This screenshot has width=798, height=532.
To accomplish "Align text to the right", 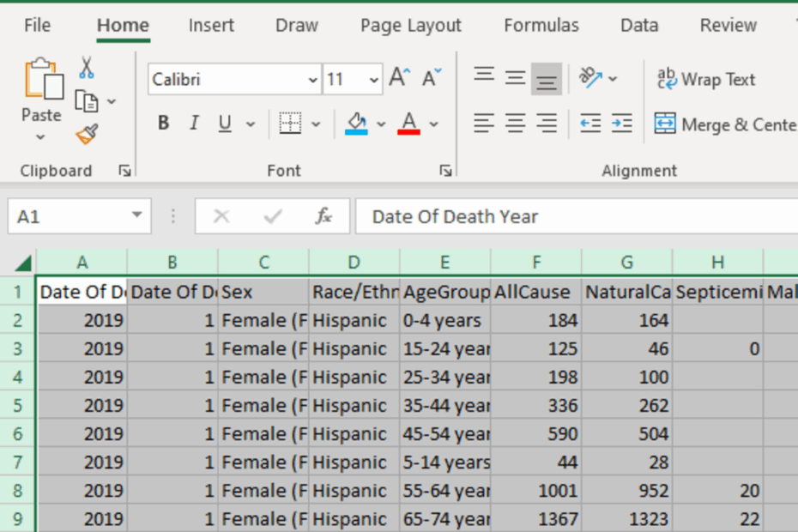I will (547, 124).
